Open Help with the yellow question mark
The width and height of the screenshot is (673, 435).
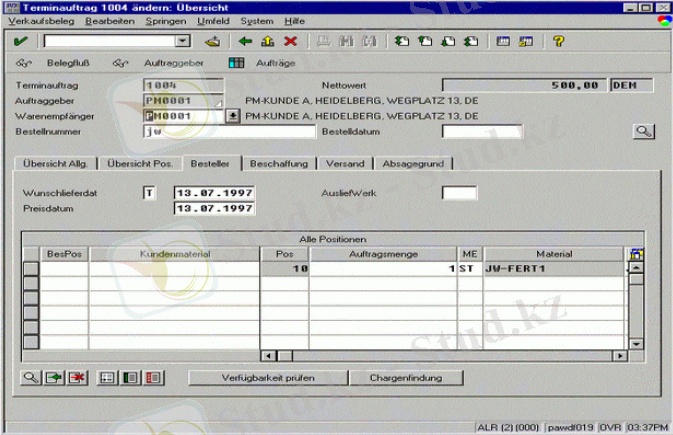[559, 41]
